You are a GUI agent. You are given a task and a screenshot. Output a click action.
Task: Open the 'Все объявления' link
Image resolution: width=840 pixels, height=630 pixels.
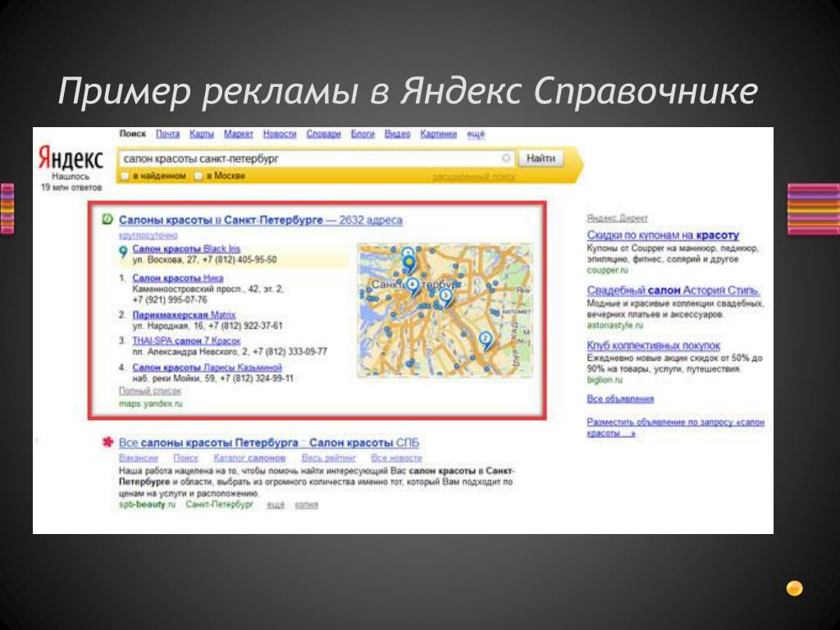point(620,399)
